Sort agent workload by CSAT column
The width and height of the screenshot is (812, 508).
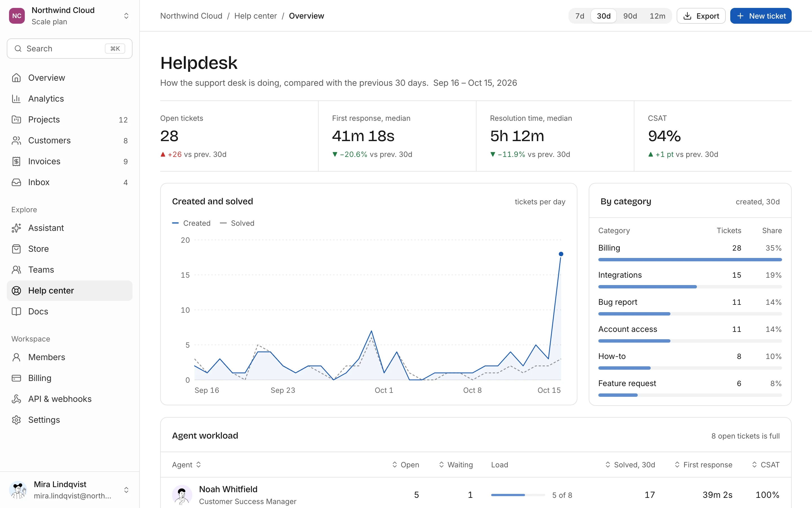[x=765, y=465]
